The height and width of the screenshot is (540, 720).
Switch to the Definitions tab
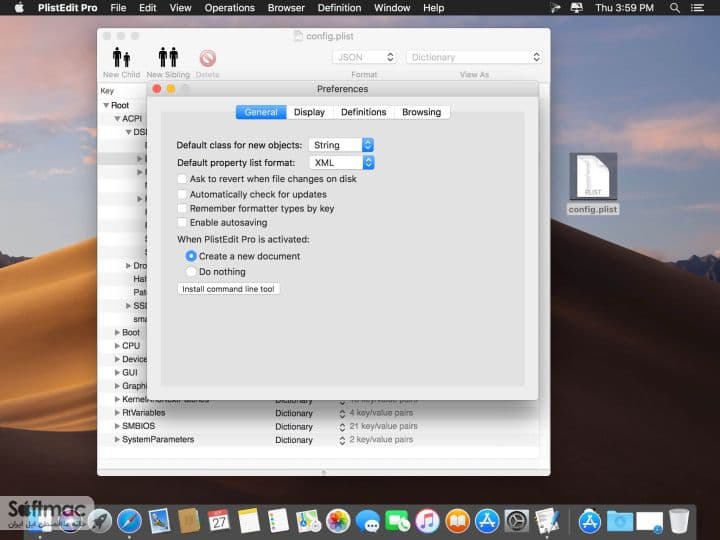click(x=363, y=112)
